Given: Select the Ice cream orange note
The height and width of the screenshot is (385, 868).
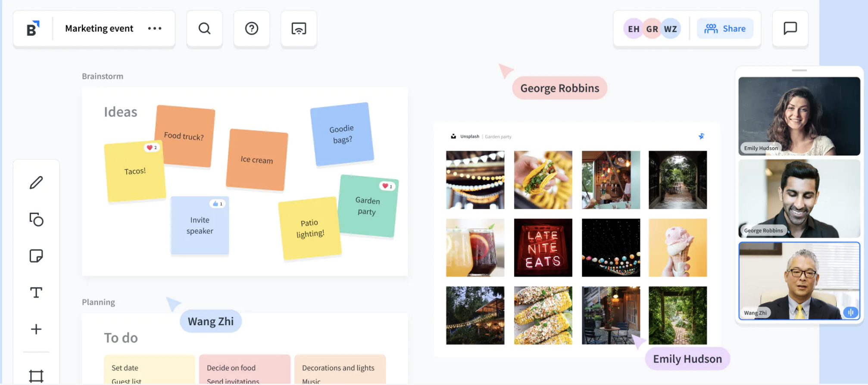Looking at the screenshot, I should click(x=257, y=160).
